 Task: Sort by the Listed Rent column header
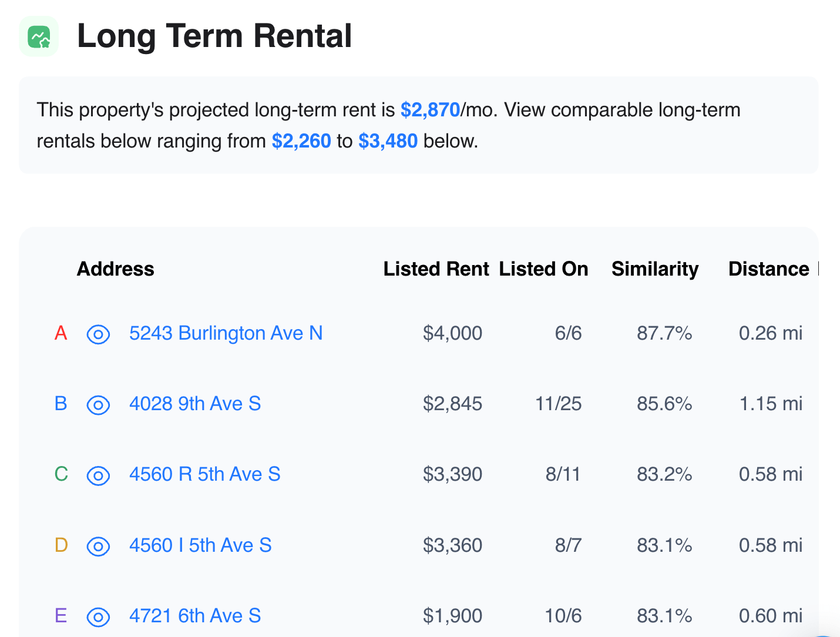436,269
